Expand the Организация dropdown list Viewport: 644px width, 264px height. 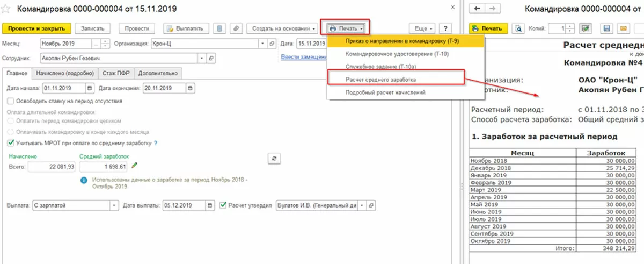point(262,44)
